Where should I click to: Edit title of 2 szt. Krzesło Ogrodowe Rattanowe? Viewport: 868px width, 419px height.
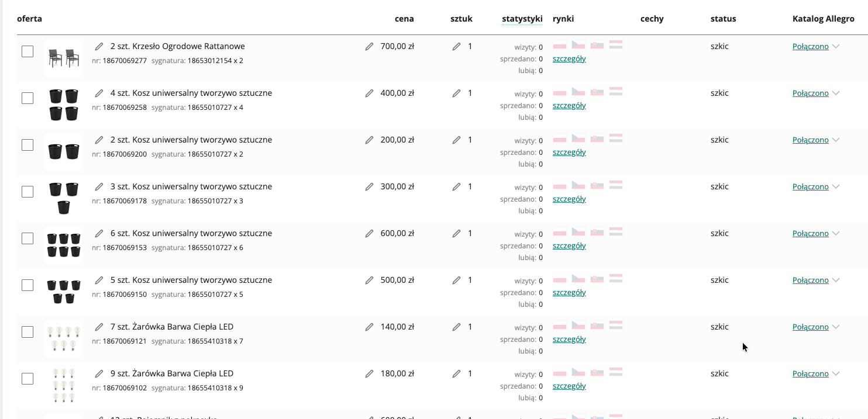99,46
